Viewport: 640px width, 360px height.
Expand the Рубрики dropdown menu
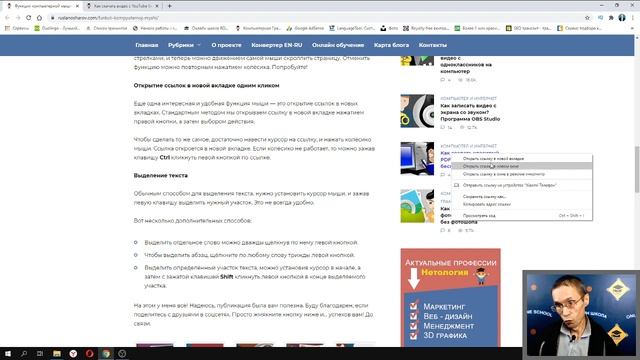point(184,45)
